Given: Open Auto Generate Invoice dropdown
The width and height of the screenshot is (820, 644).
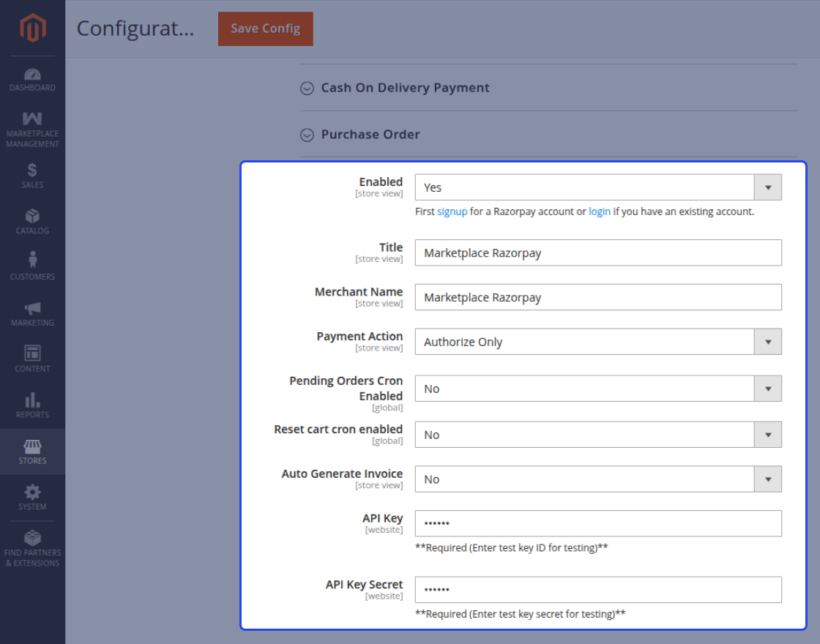Looking at the screenshot, I should (598, 479).
